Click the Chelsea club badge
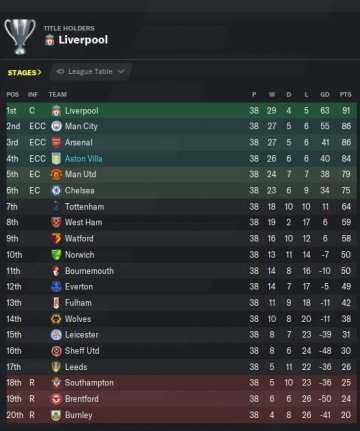 click(56, 190)
